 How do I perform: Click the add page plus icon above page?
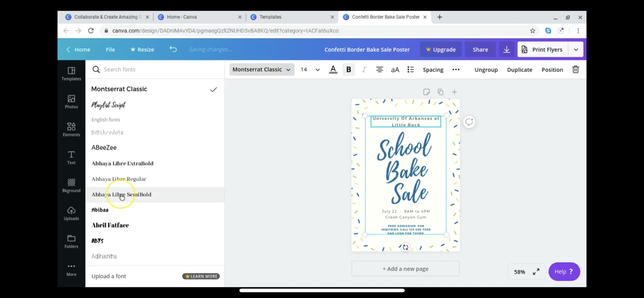pos(454,92)
